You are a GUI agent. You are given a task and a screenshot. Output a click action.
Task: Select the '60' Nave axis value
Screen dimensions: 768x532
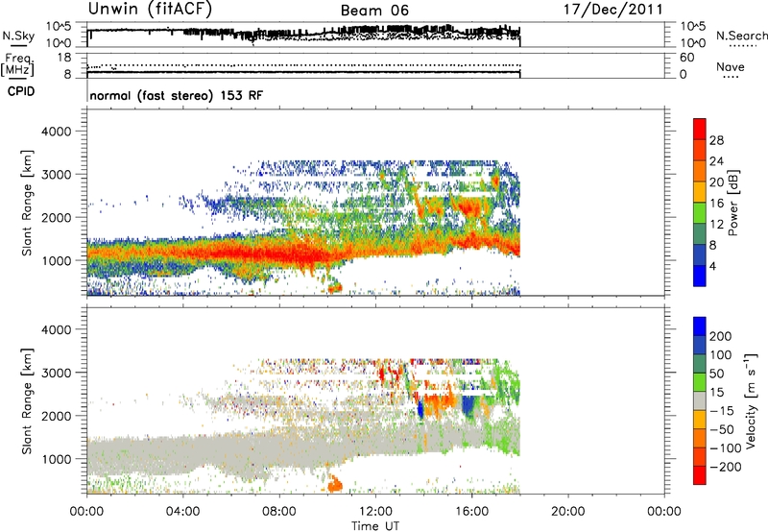(687, 58)
